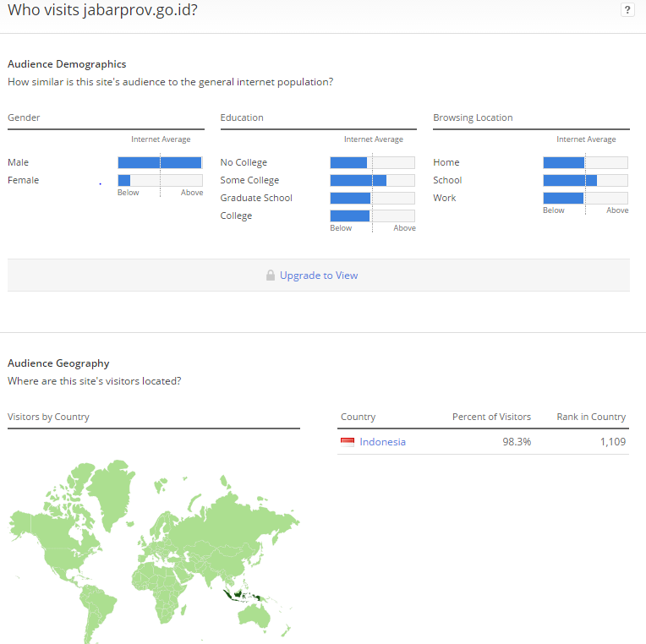Click the Who visits jabarprov.go.id? title
Screen dimensions: 646x644
[x=102, y=10]
